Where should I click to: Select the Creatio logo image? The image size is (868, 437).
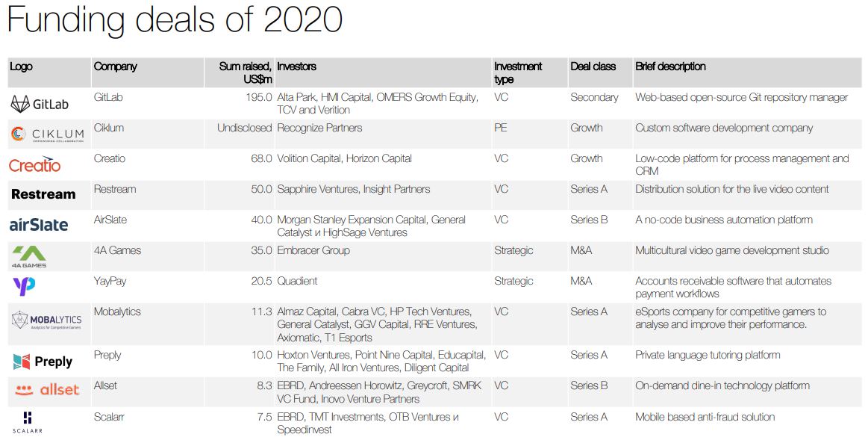35,164
